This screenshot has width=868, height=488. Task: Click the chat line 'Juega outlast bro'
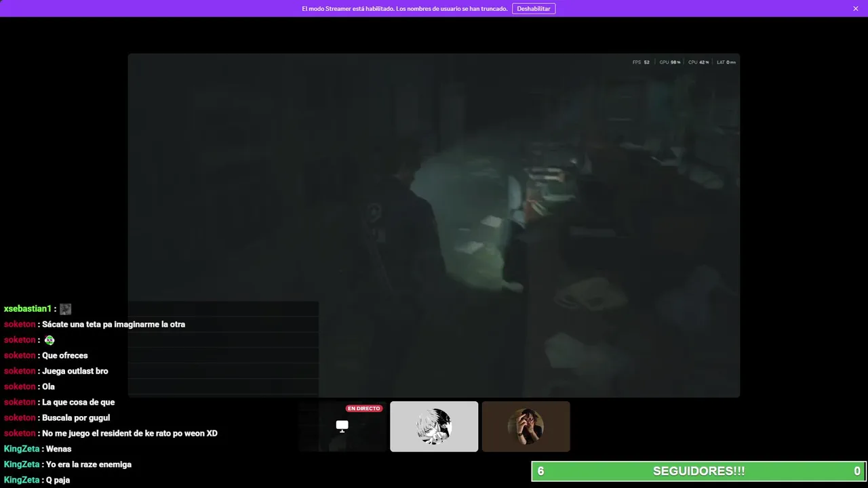click(75, 371)
